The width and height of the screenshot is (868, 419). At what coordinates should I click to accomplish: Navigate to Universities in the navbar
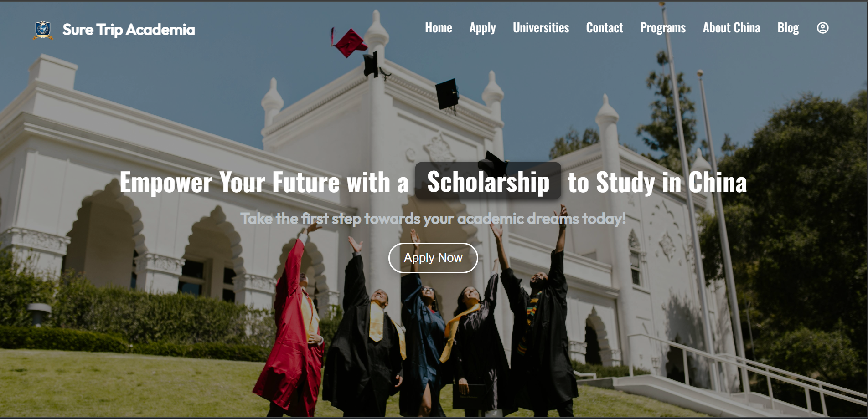click(541, 28)
